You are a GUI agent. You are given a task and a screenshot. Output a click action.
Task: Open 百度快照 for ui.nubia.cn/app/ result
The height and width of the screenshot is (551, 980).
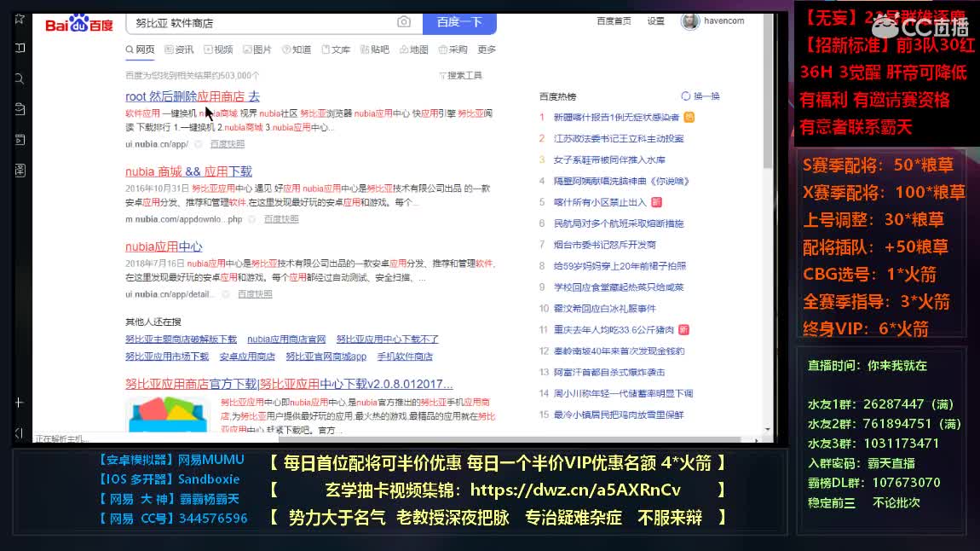pyautogui.click(x=227, y=144)
